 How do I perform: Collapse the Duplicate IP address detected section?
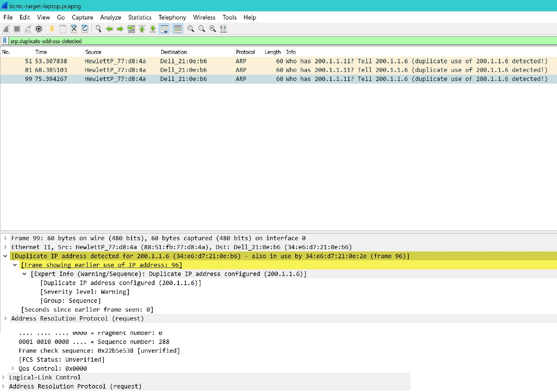click(x=5, y=256)
